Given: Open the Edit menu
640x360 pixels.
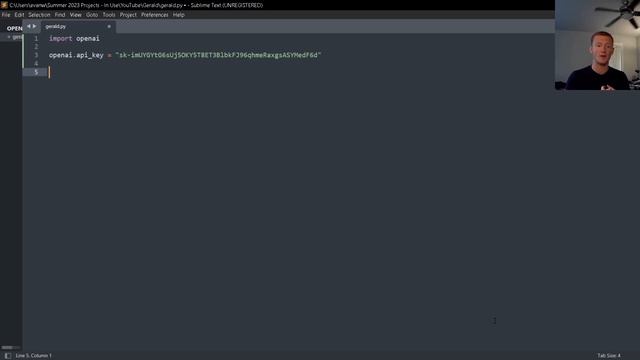Looking at the screenshot, I should 19,15.
